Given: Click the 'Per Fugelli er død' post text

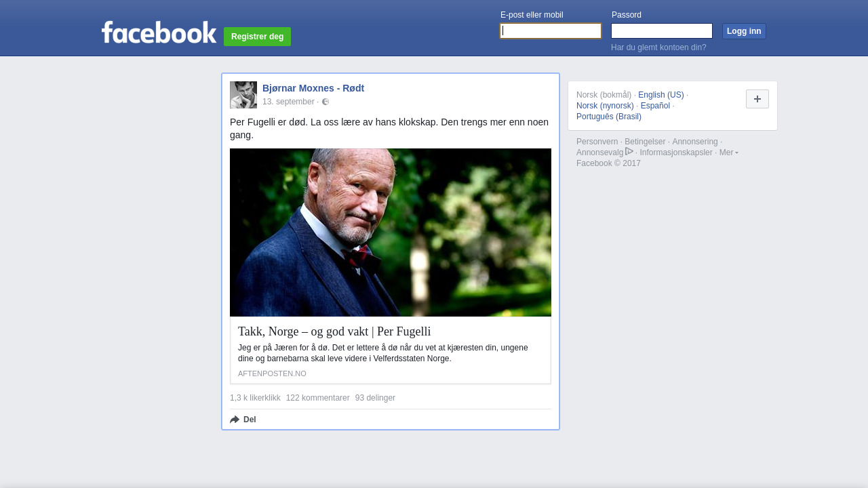Looking at the screenshot, I should (x=389, y=128).
